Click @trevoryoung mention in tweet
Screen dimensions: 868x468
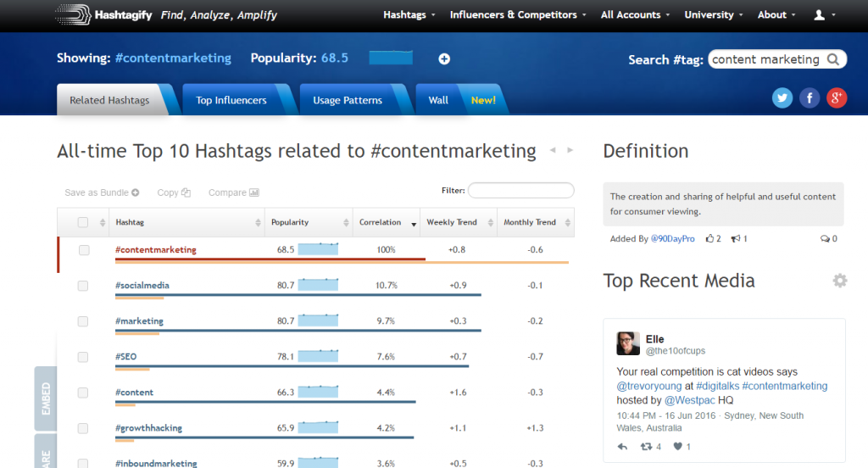pyautogui.click(x=649, y=386)
